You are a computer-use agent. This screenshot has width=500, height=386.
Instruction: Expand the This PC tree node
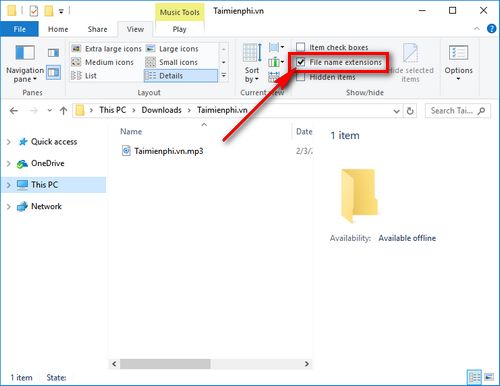pyautogui.click(x=9, y=185)
